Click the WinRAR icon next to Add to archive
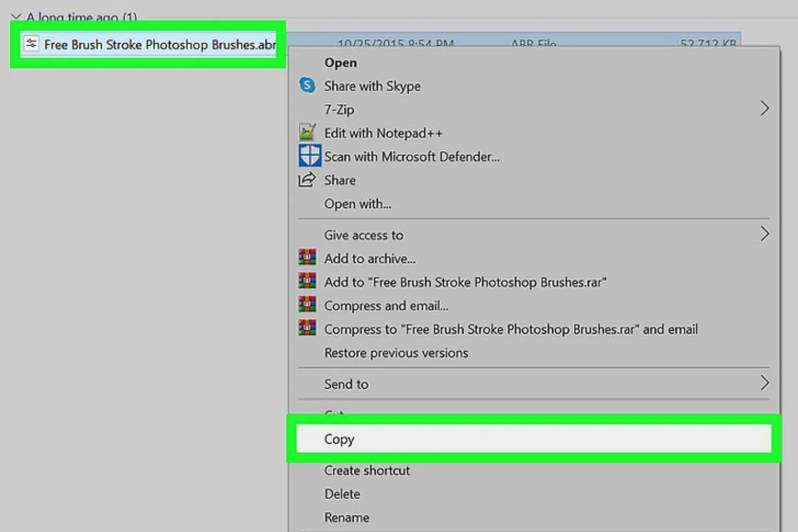798x532 pixels. [x=307, y=257]
